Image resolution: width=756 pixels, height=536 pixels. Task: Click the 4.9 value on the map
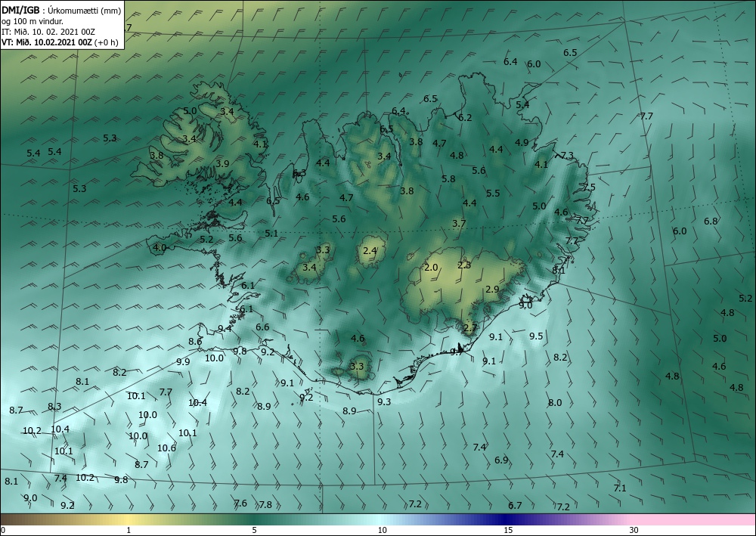[x=522, y=142]
